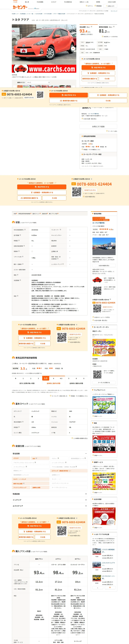The height and width of the screenshot is (644, 129).
Task: Open カーセンサー認定の使い方 link
Action: (59, 396)
